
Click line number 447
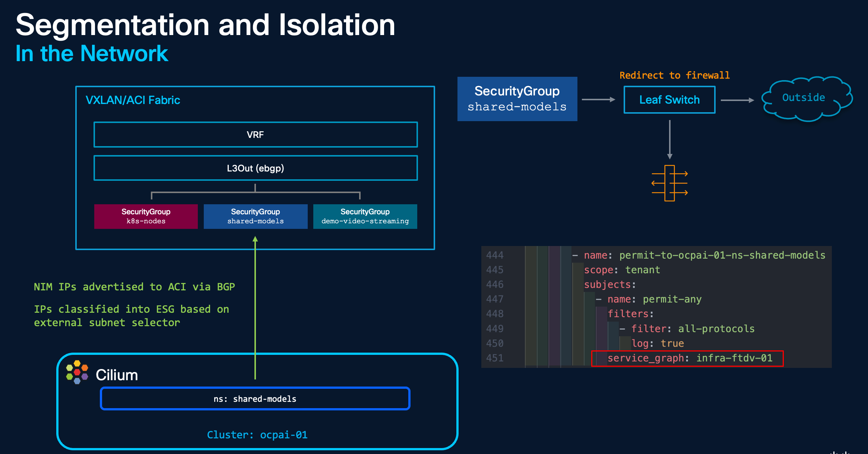coord(495,299)
